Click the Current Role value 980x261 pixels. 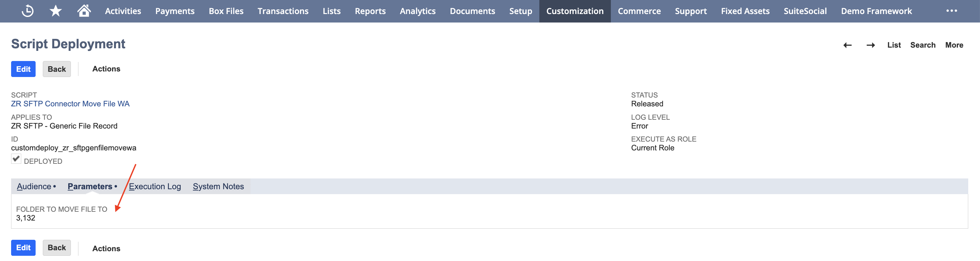click(x=652, y=148)
